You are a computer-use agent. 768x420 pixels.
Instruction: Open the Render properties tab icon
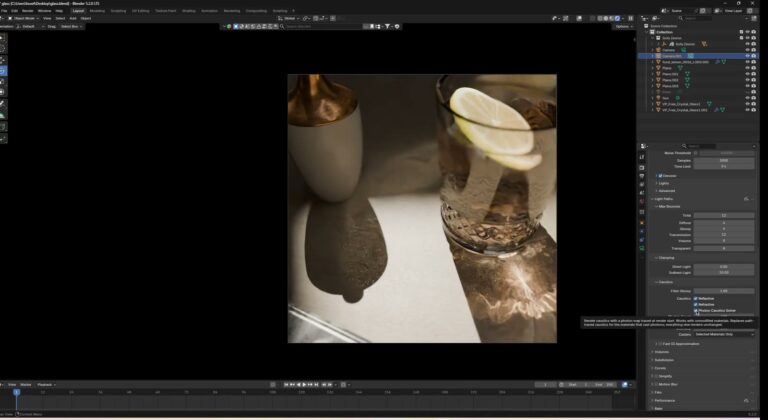(642, 168)
